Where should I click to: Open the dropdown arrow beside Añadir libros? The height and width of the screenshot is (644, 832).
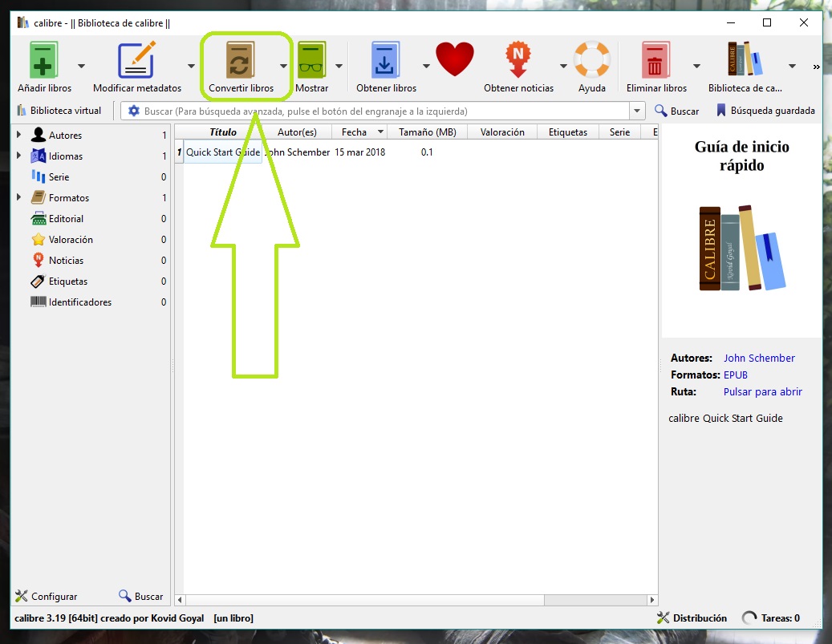click(x=81, y=67)
